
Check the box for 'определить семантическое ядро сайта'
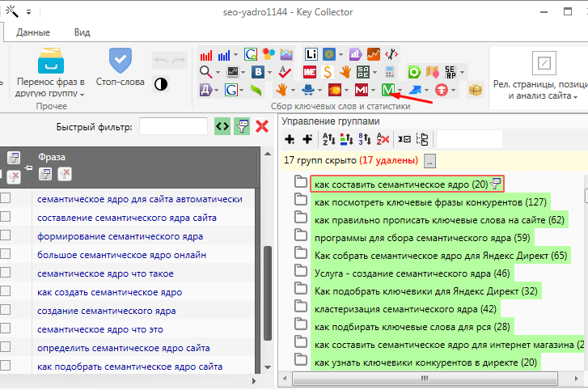coord(5,347)
